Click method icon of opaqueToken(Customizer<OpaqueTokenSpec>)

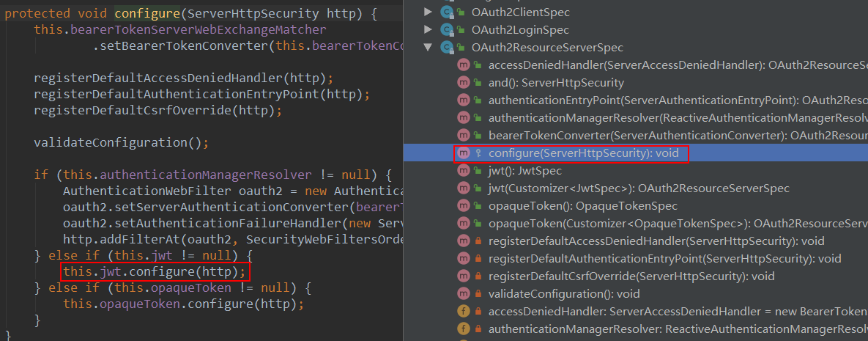pyautogui.click(x=464, y=224)
